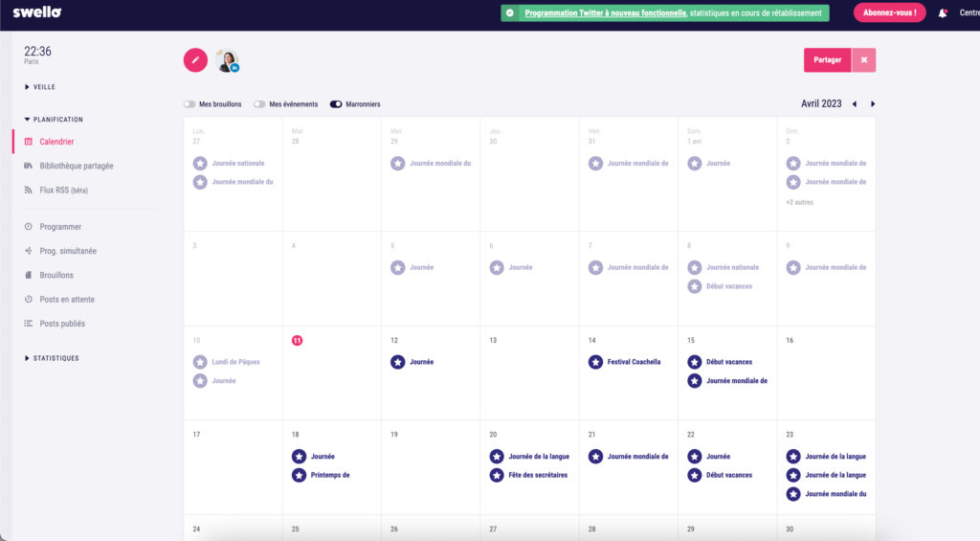Open the notifications bell icon

click(x=943, y=13)
